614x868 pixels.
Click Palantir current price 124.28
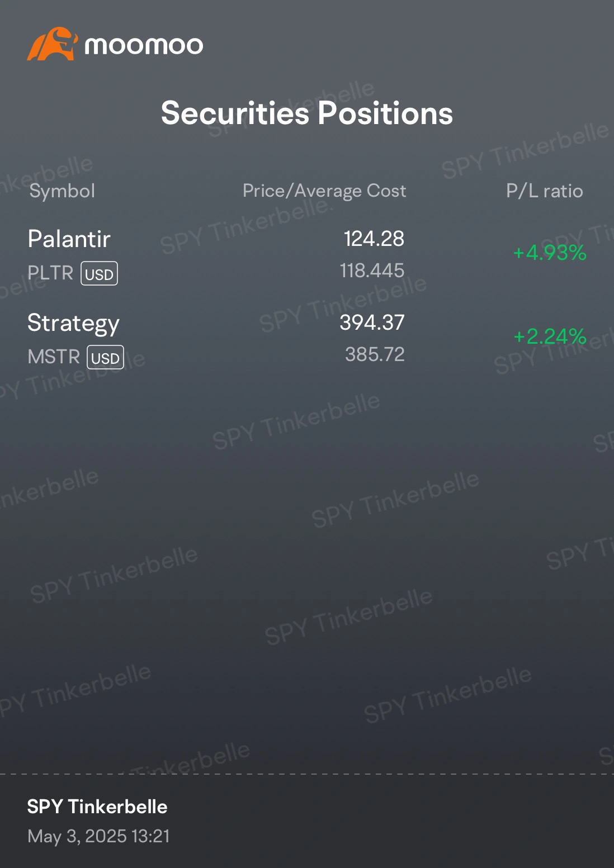pos(374,239)
